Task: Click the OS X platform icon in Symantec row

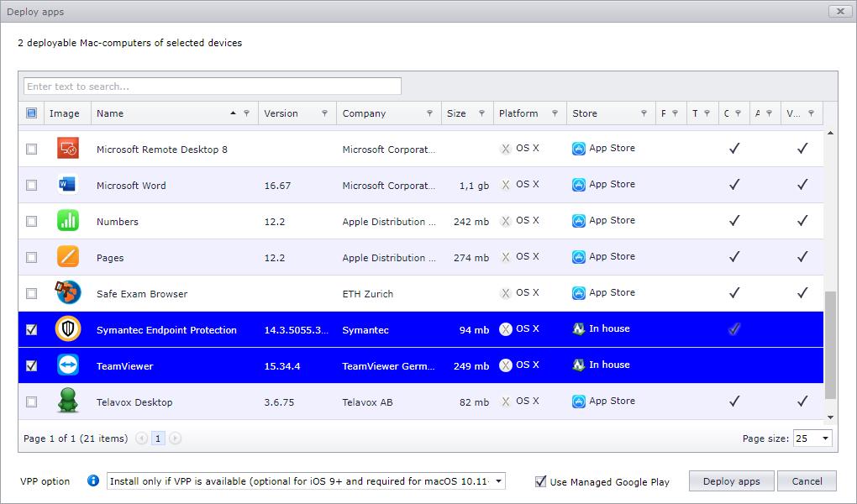Action: [x=506, y=329]
